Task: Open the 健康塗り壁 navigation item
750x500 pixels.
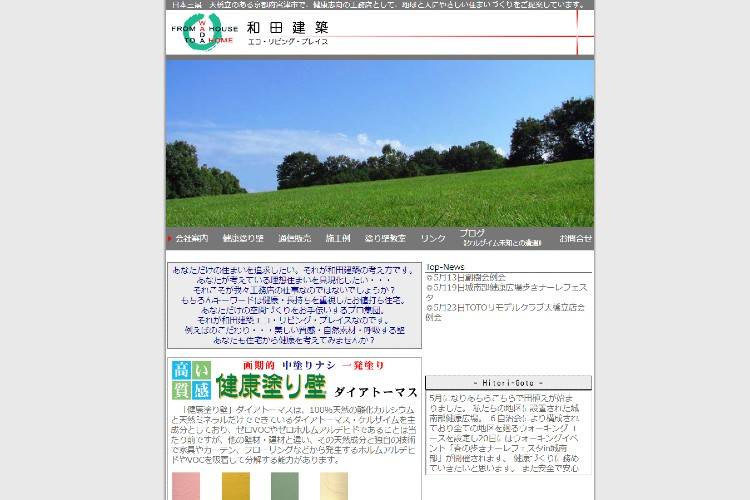Action: (243, 239)
